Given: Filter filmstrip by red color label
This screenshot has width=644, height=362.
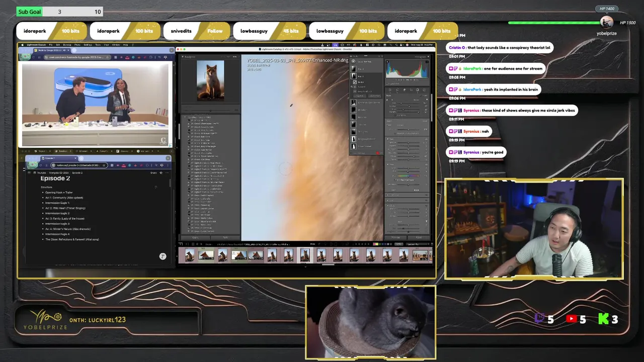Looking at the screenshot, I should coord(374,244).
